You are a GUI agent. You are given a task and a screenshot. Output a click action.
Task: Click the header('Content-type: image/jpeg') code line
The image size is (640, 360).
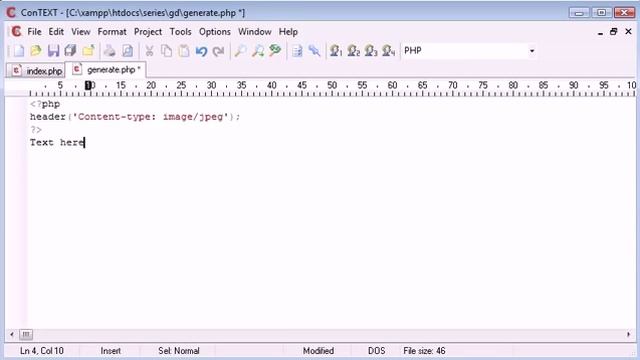135,117
